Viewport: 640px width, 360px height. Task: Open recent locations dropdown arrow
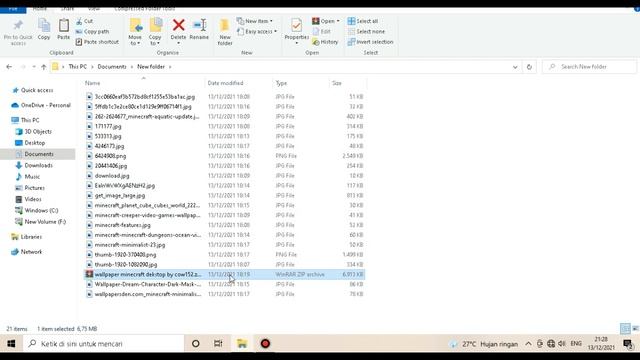click(x=34, y=67)
